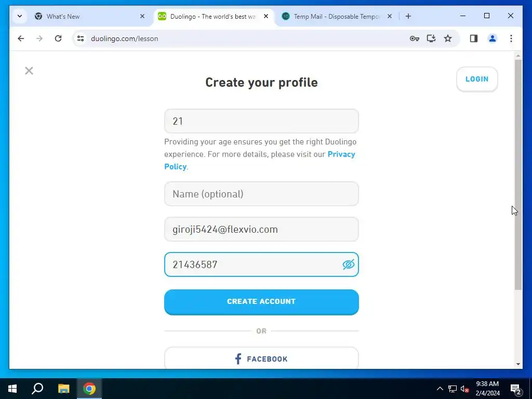Open Chrome three-dot menu

pyautogui.click(x=511, y=38)
